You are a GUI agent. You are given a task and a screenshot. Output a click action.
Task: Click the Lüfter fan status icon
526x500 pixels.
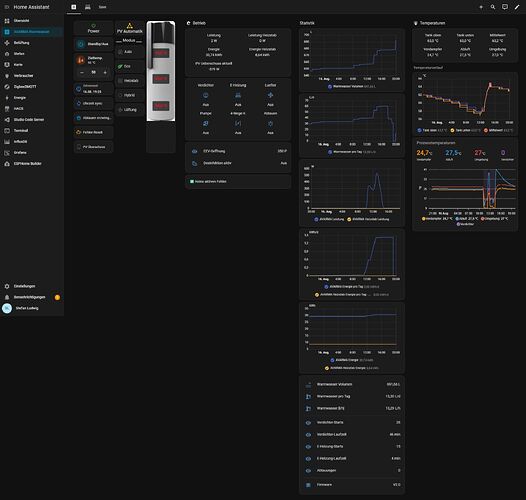pos(270,96)
